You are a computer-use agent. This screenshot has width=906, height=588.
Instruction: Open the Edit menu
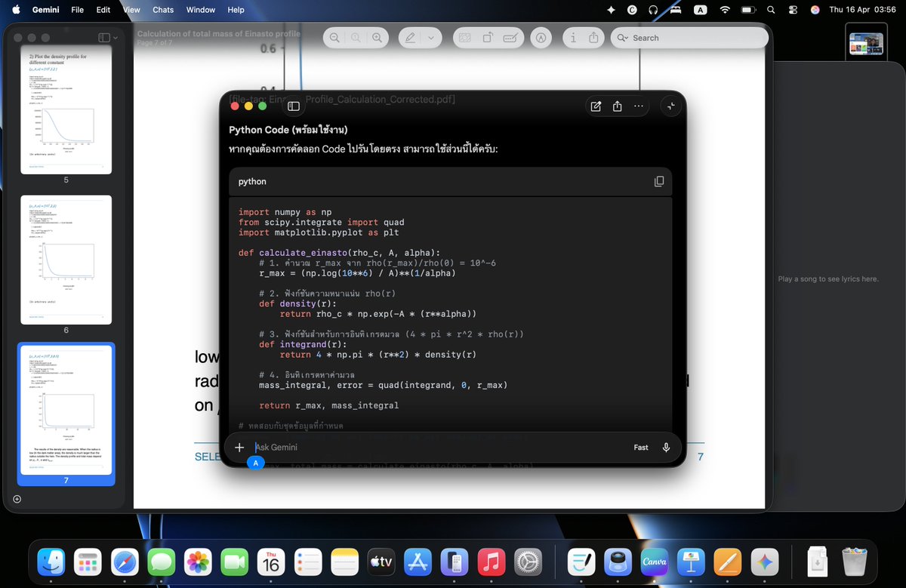[x=103, y=10]
